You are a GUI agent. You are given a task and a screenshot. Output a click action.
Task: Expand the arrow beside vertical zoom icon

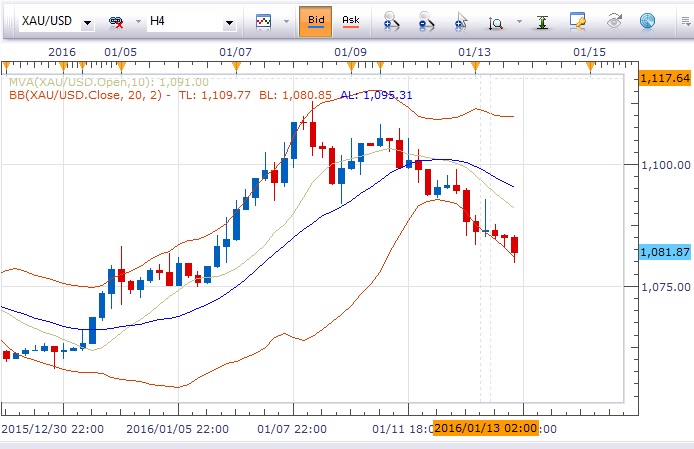point(519,21)
